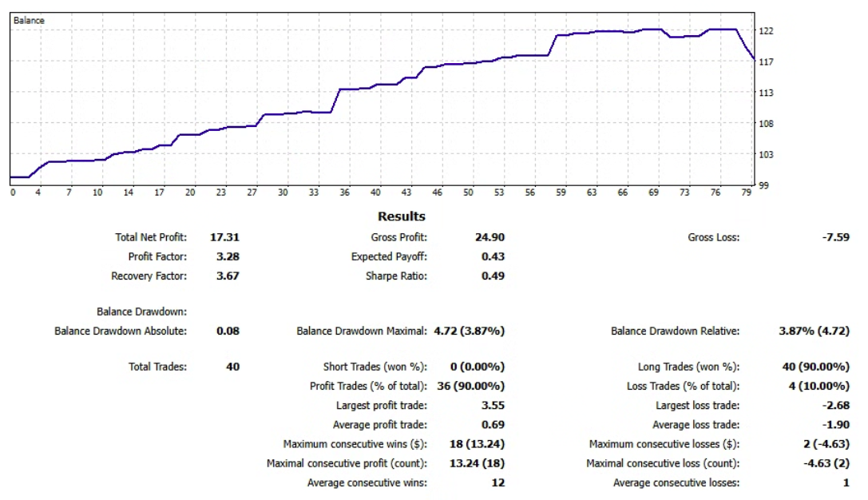Select the Balance Drawdown Maximal value
The height and width of the screenshot is (500, 868).
pyautogui.click(x=469, y=331)
